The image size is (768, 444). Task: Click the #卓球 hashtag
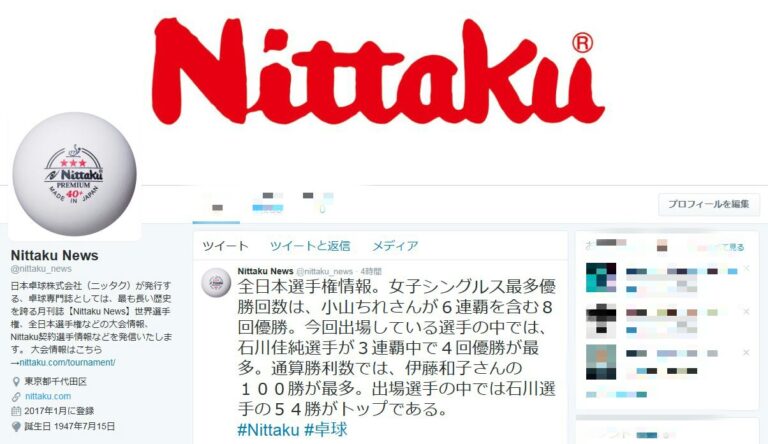[326, 430]
